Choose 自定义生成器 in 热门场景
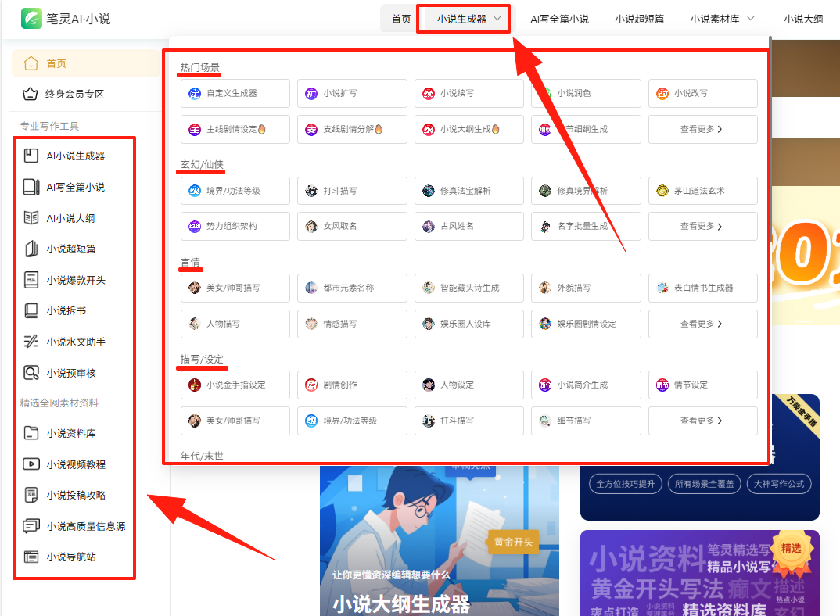 pyautogui.click(x=235, y=93)
